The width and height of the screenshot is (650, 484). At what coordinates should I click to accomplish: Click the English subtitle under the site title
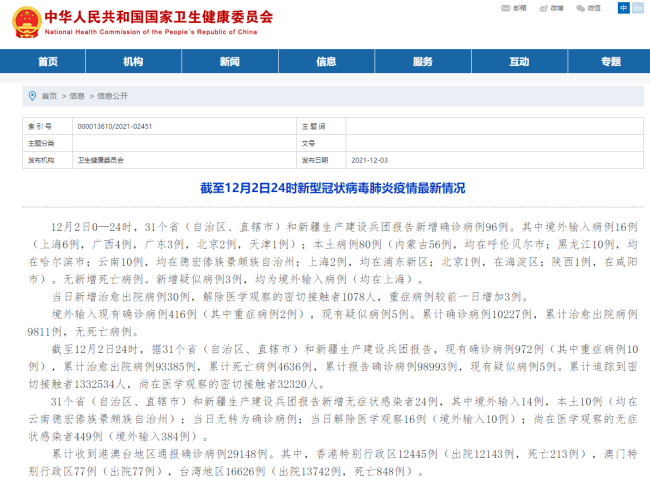151,32
